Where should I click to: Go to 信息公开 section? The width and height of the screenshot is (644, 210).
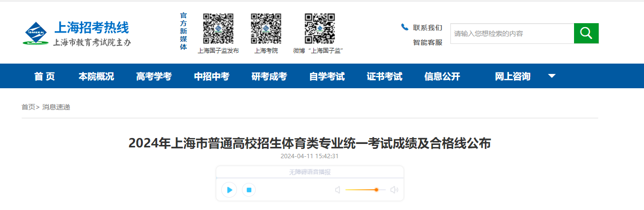tap(442, 76)
